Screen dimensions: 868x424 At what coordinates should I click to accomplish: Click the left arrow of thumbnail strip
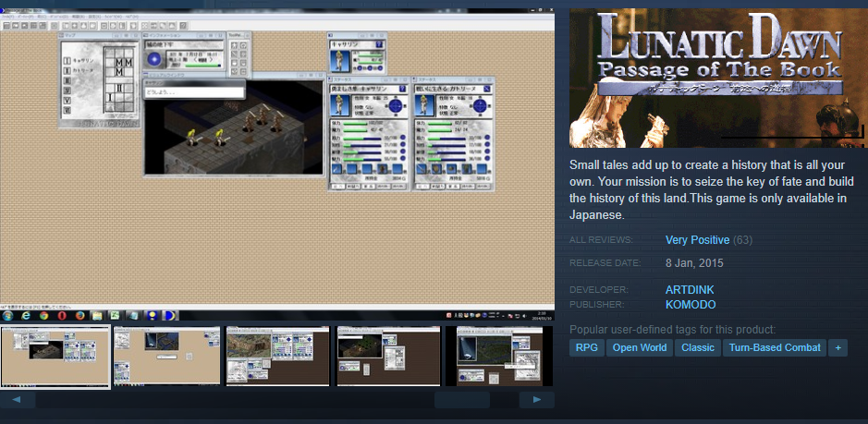18,400
